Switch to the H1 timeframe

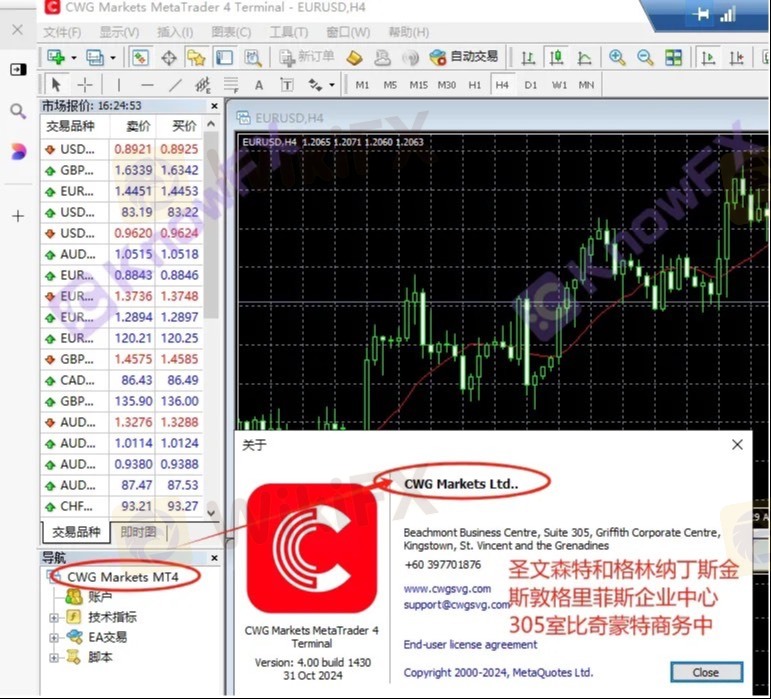pos(474,85)
